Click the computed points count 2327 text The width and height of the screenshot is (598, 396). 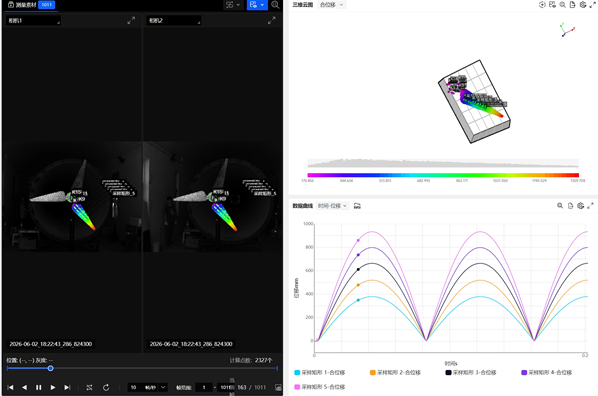251,360
